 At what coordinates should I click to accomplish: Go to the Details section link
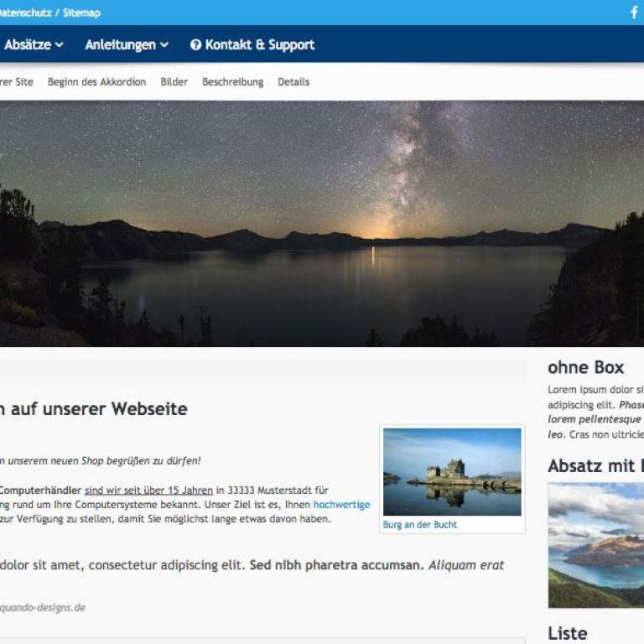(x=293, y=81)
